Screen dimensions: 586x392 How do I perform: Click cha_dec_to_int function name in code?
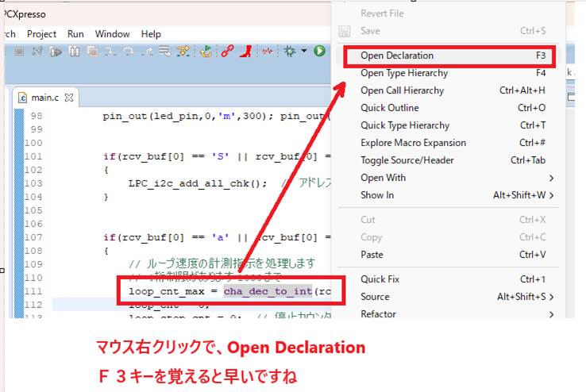click(268, 291)
